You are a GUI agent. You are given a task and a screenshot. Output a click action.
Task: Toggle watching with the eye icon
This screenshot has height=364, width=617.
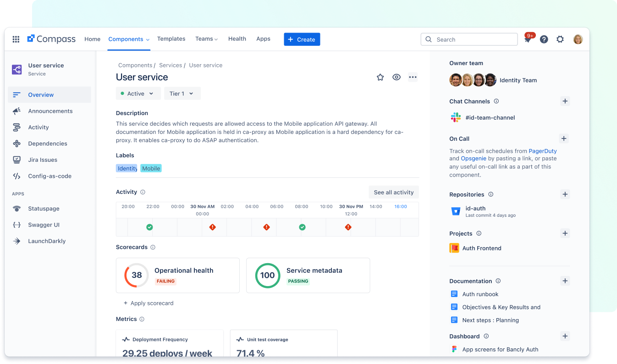[x=397, y=77]
